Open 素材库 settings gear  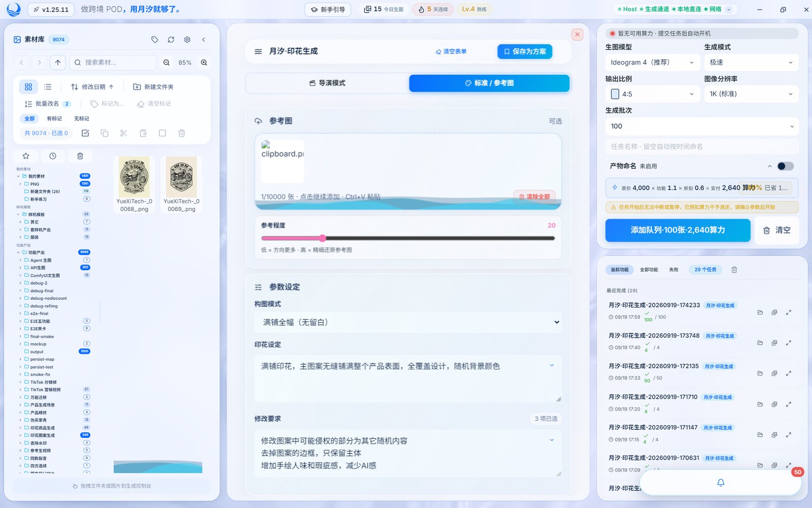[187, 40]
